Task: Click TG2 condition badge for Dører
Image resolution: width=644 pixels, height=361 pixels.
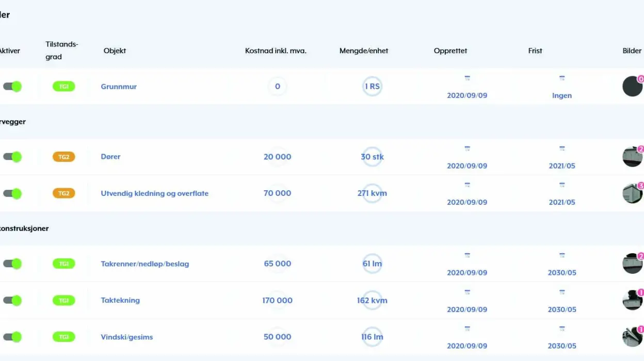Action: point(64,157)
